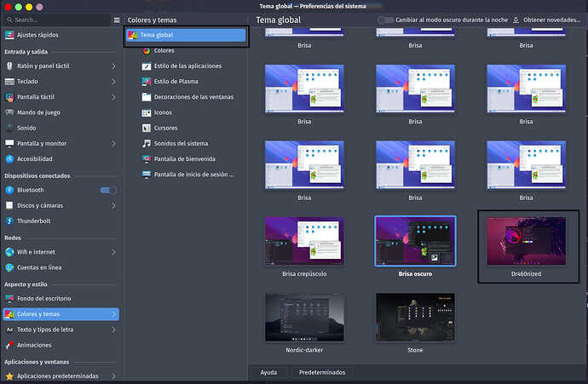Select the Cursores entry
588x384 pixels.
point(165,128)
